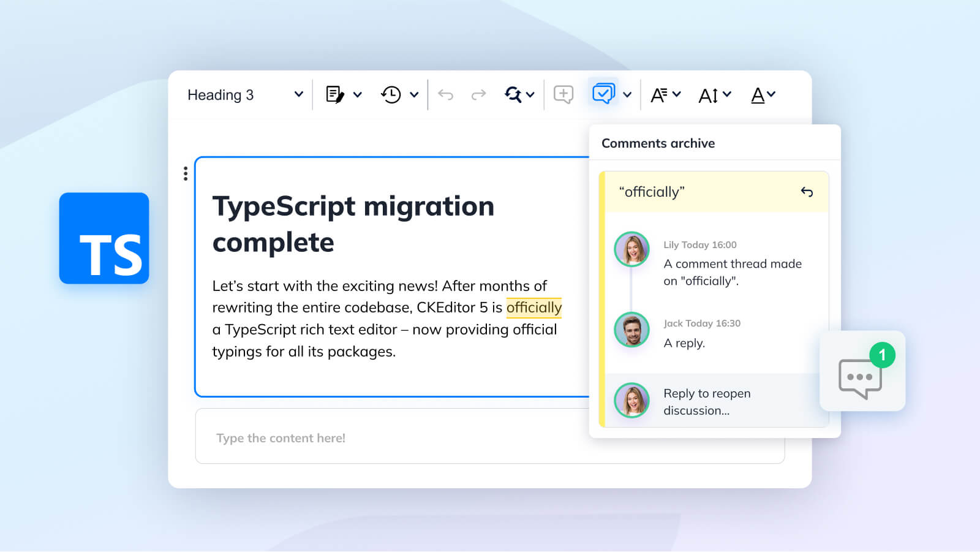Screen dimensions: 980x552
Task: Open find and replace tool
Action: [513, 94]
